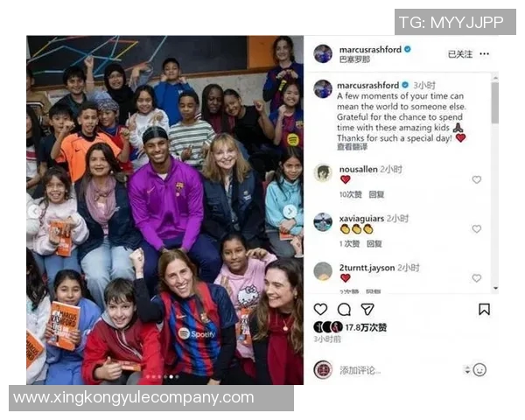The height and width of the screenshot is (420, 525).
Task: Like 2turntt.jayson's comment
Action: (x=477, y=278)
